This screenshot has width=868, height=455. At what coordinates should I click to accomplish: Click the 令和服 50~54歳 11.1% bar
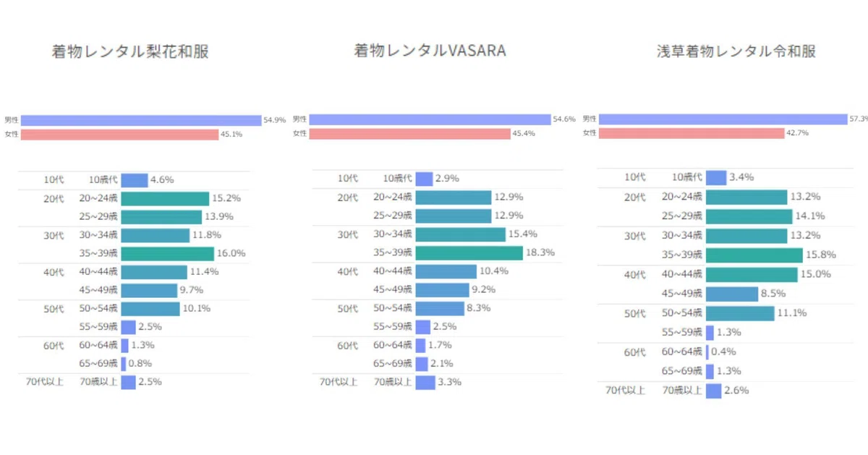click(740, 313)
